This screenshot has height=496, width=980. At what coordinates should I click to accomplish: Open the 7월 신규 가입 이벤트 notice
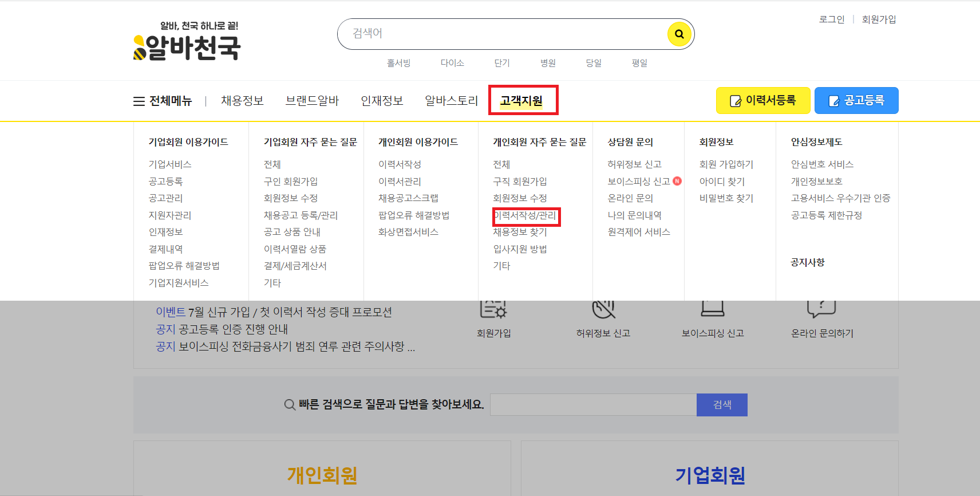point(274,312)
